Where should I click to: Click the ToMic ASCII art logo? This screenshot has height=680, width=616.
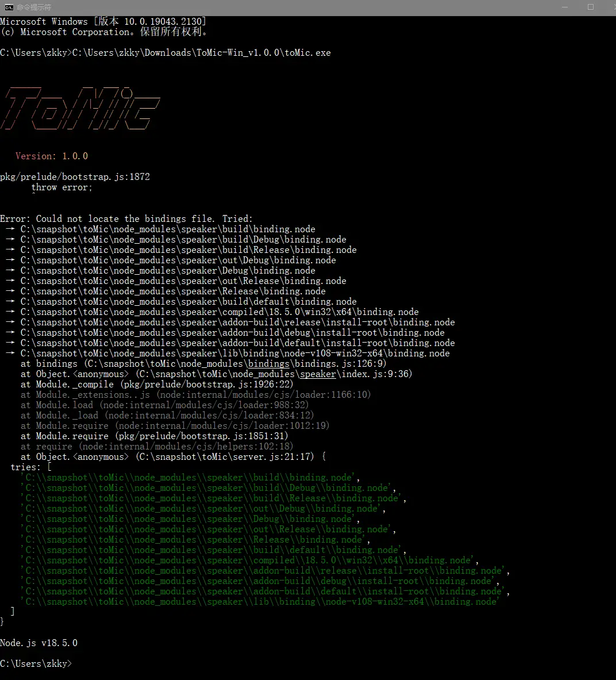click(80, 109)
